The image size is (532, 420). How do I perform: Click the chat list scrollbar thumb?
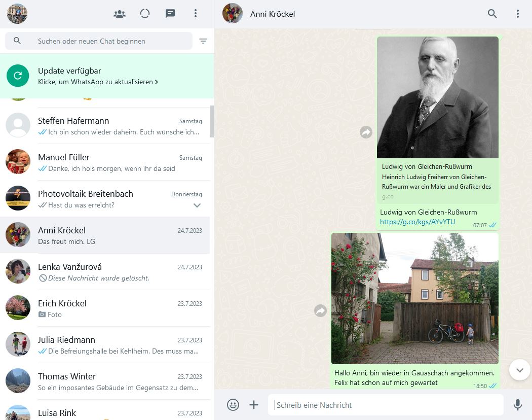[x=212, y=121]
